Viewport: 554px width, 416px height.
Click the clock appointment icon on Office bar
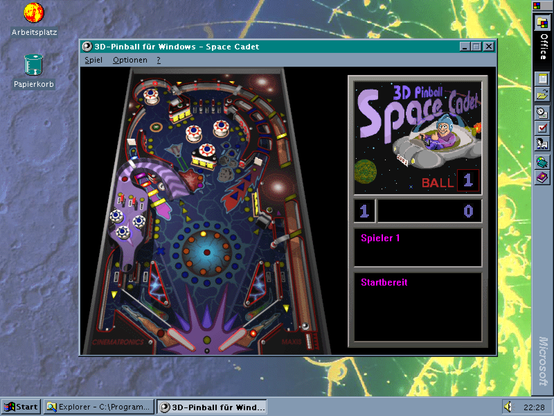pyautogui.click(x=542, y=112)
